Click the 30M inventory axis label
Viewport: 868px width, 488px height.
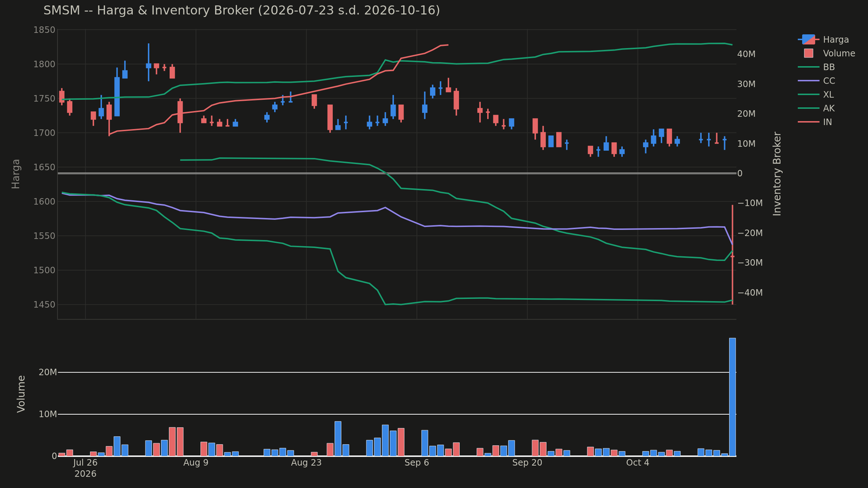pos(746,84)
